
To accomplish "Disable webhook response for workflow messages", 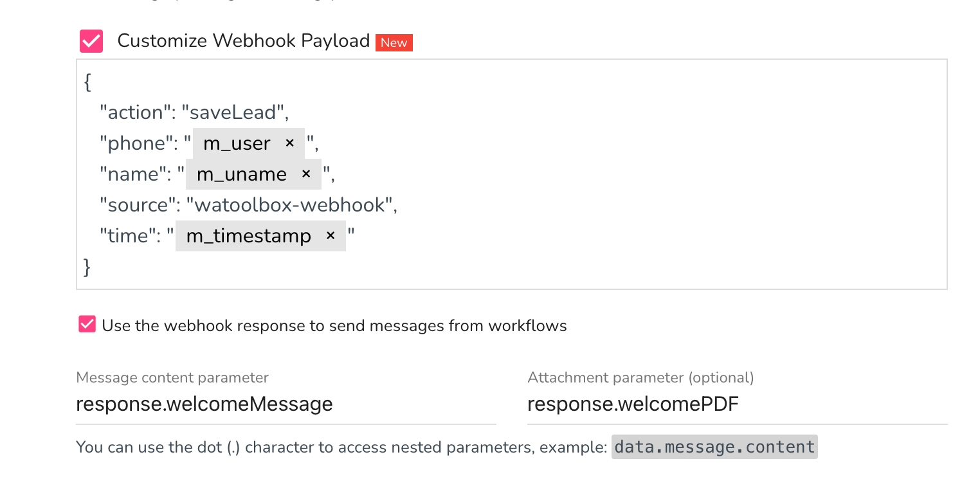I will [87, 325].
